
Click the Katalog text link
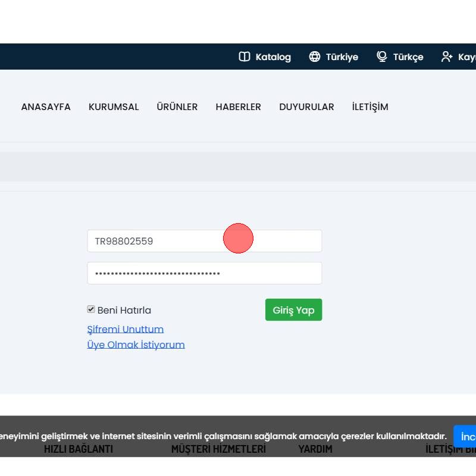273,57
